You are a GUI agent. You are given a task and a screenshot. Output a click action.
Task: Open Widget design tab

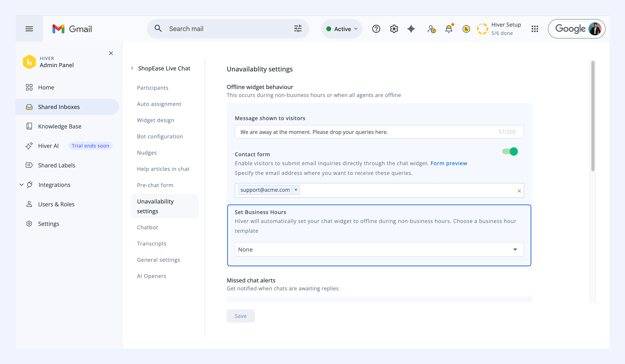click(155, 120)
